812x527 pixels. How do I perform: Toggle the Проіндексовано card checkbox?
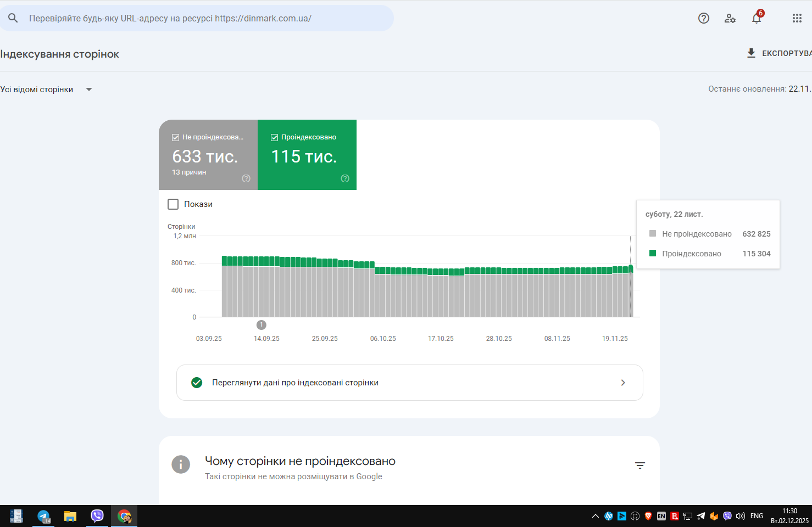275,137
